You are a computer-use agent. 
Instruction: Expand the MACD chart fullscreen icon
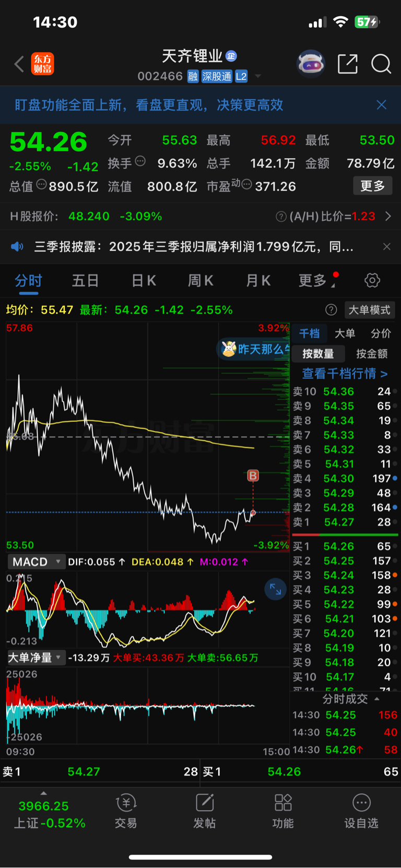pyautogui.click(x=275, y=590)
